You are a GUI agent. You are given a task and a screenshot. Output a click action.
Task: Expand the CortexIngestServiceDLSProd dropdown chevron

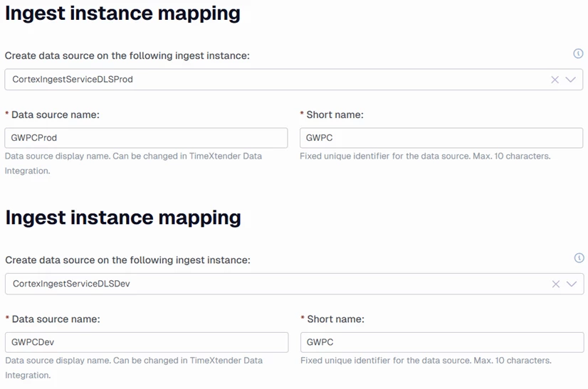[571, 80]
